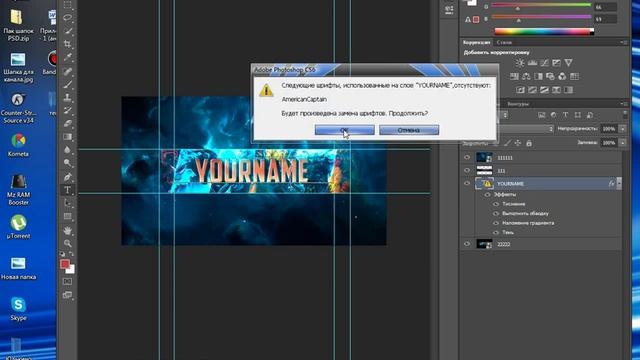640x360 pixels.
Task: Open the Непрозрачность opacity dropdown arrow
Action: coord(623,129)
